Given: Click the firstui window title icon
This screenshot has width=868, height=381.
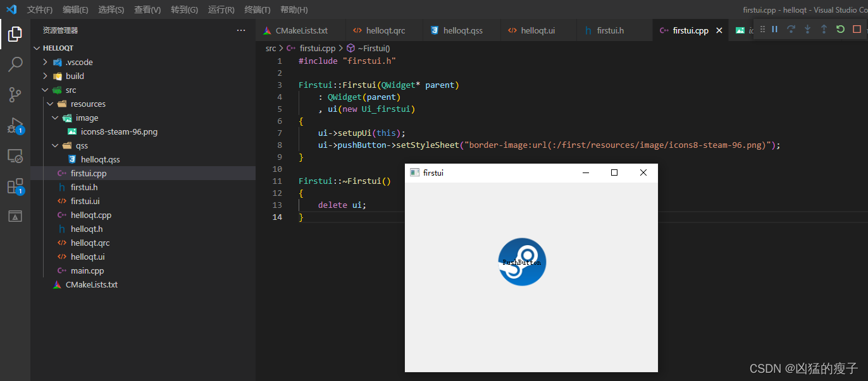Looking at the screenshot, I should pyautogui.click(x=415, y=172).
